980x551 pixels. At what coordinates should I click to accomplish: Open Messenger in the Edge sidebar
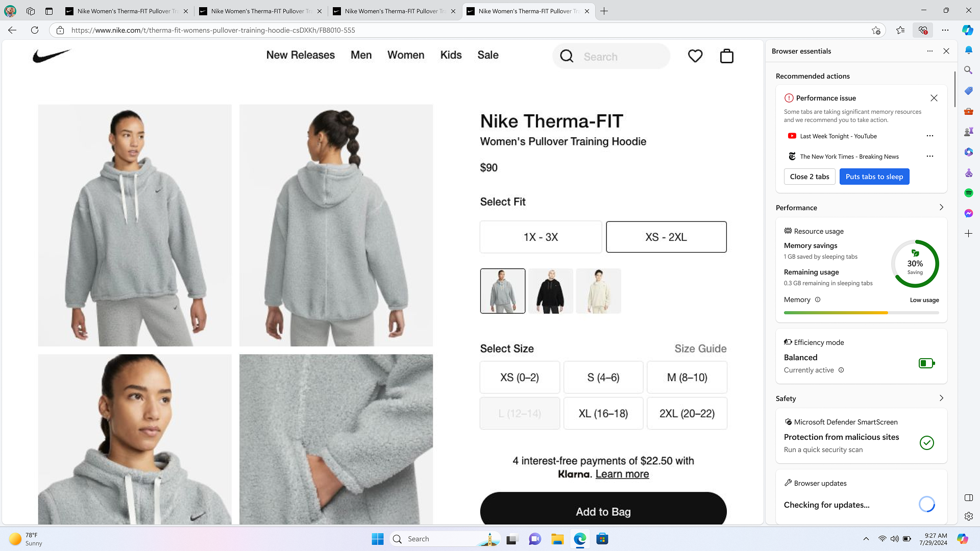[x=968, y=213]
